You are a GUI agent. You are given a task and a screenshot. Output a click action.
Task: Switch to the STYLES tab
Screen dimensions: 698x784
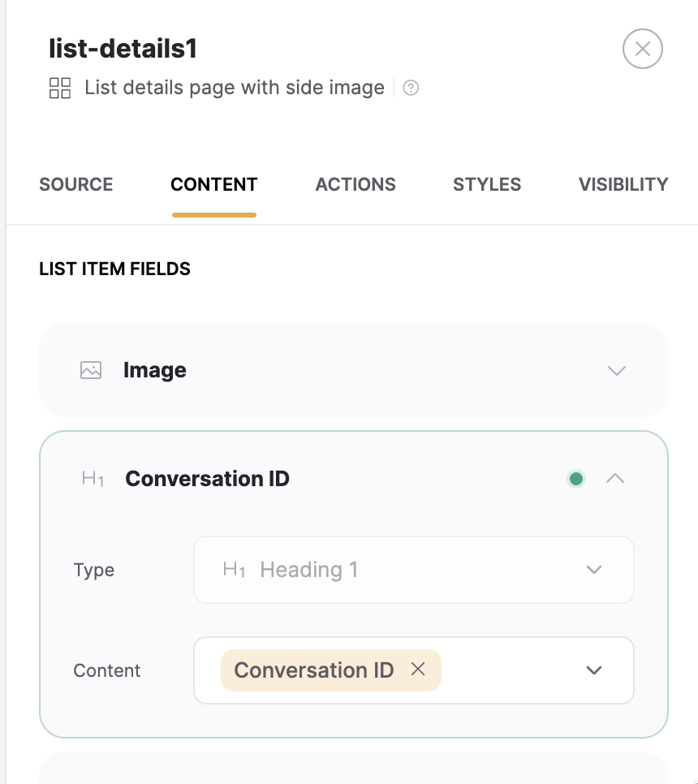pos(486,184)
